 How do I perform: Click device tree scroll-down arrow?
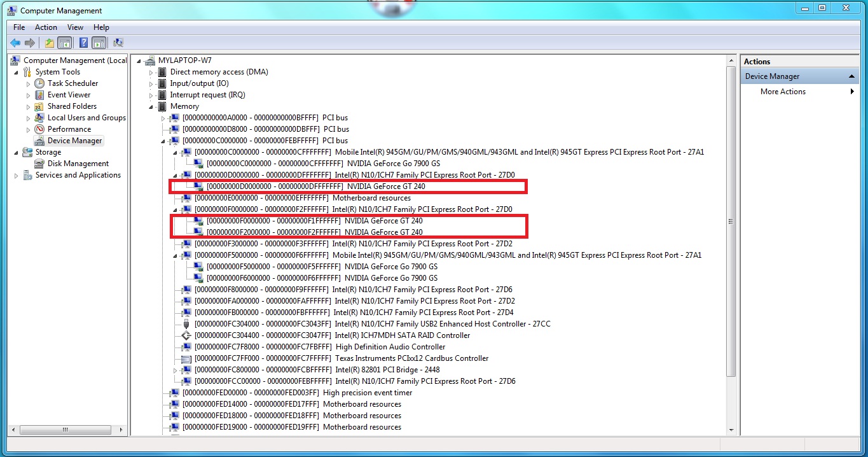[731, 430]
